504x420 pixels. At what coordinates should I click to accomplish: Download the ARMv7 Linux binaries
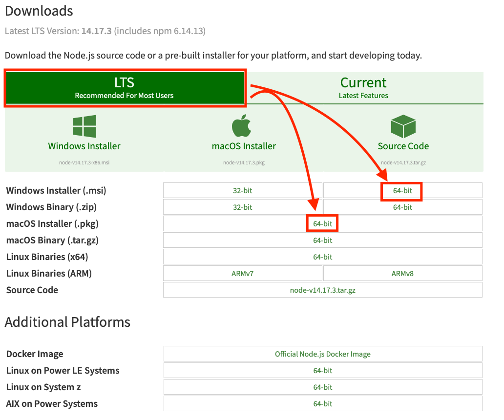pyautogui.click(x=242, y=273)
